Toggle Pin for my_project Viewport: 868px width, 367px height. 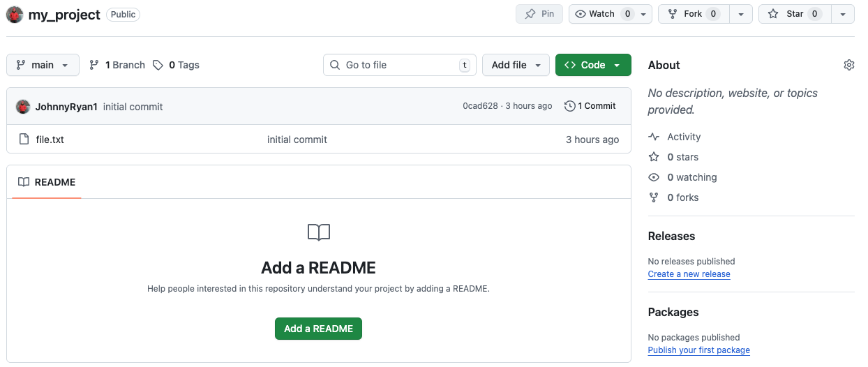click(539, 14)
